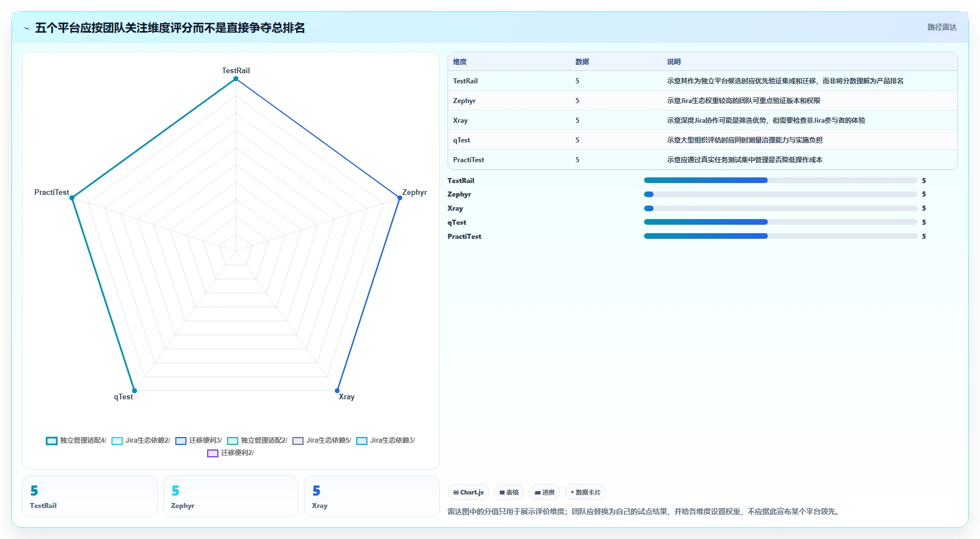The image size is (980, 539).
Task: Open the Xray stat card showing 5
Action: (372, 496)
